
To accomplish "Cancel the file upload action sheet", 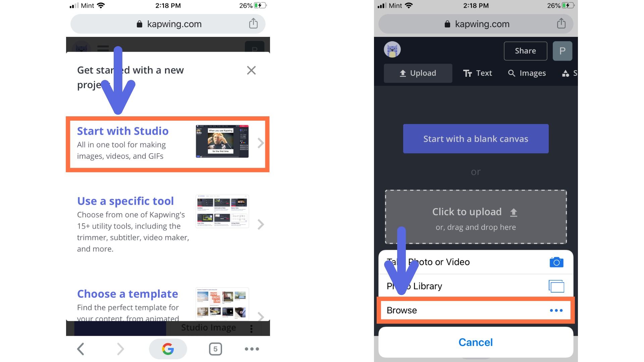I will [475, 342].
